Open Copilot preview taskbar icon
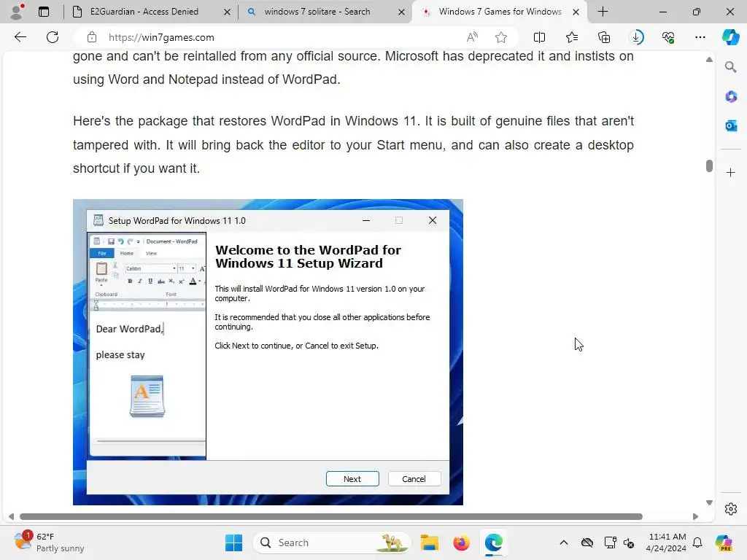This screenshot has width=747, height=560. coord(724,542)
